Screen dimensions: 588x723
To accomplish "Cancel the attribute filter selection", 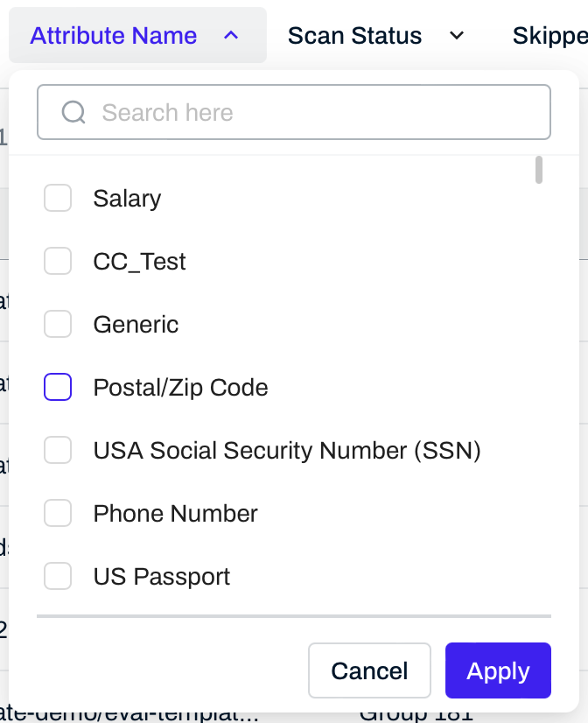I will point(369,671).
